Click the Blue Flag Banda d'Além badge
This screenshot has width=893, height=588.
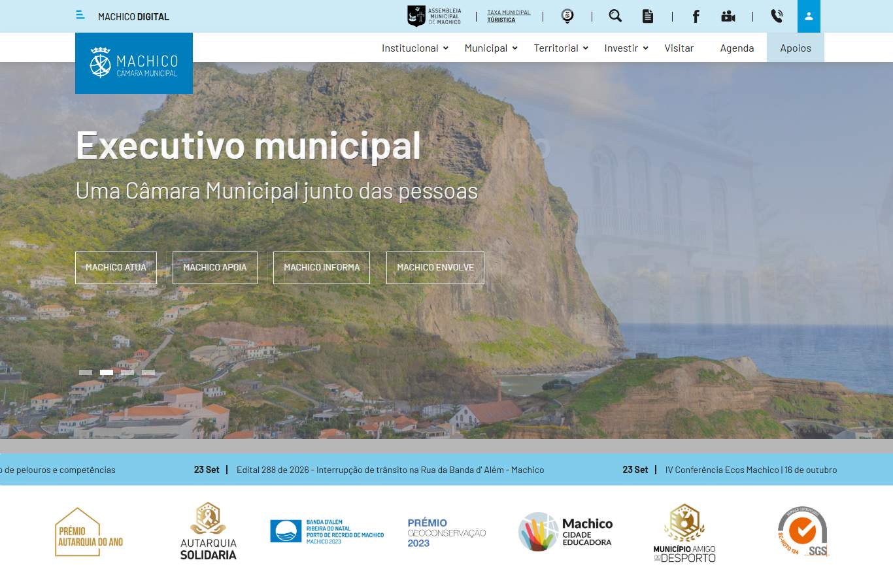pos(327,532)
